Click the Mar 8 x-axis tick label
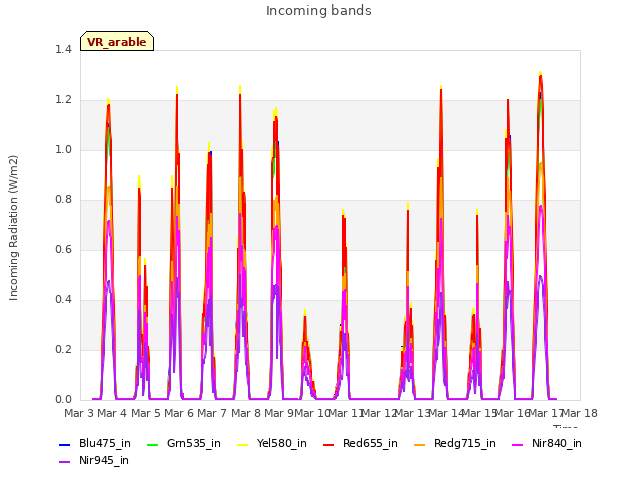Screen dimensions: 640x480 [245, 413]
